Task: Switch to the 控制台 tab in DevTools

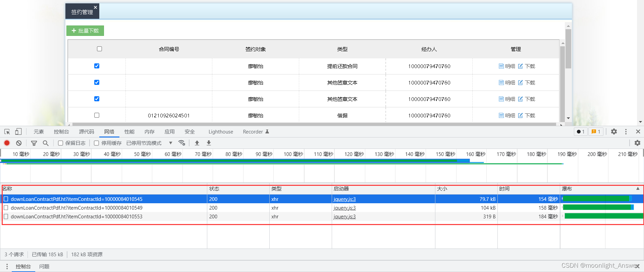Action: tap(61, 131)
